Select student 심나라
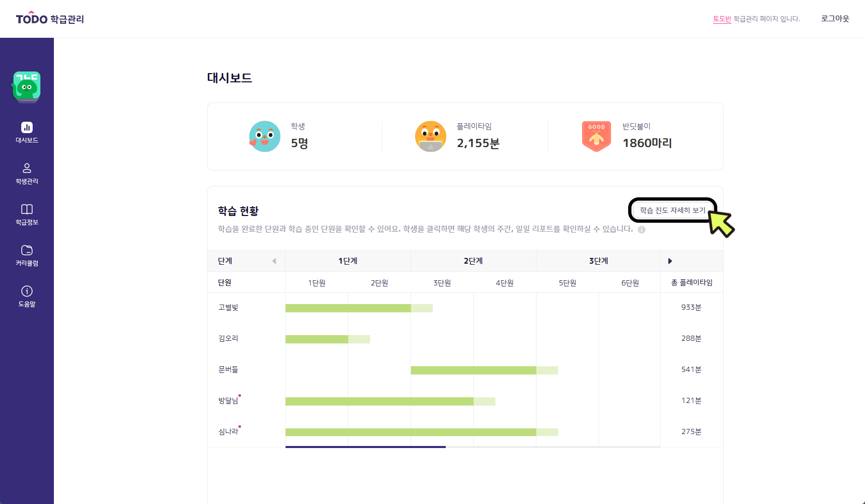Screen dimensions: 865x504 [x=228, y=431]
